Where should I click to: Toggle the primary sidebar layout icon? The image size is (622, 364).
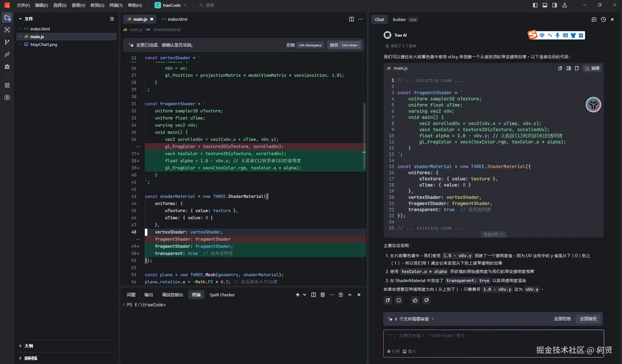[535, 5]
